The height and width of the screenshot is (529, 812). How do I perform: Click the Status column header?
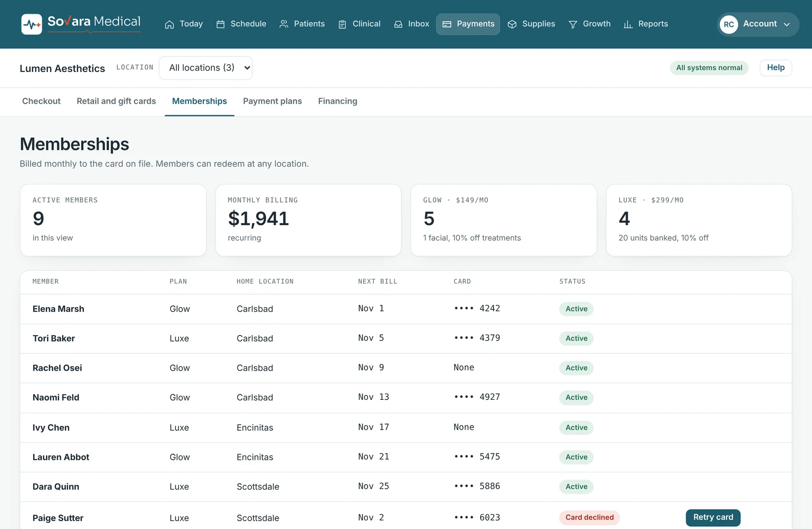click(x=572, y=281)
